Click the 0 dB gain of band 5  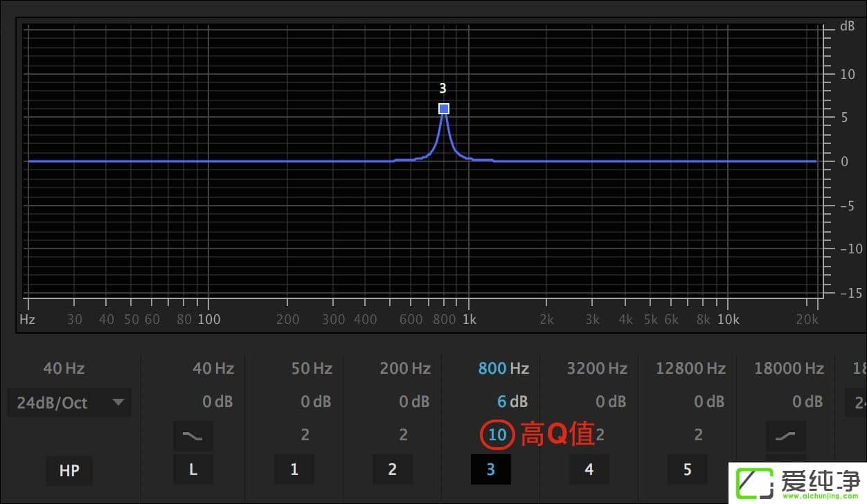coord(709,402)
